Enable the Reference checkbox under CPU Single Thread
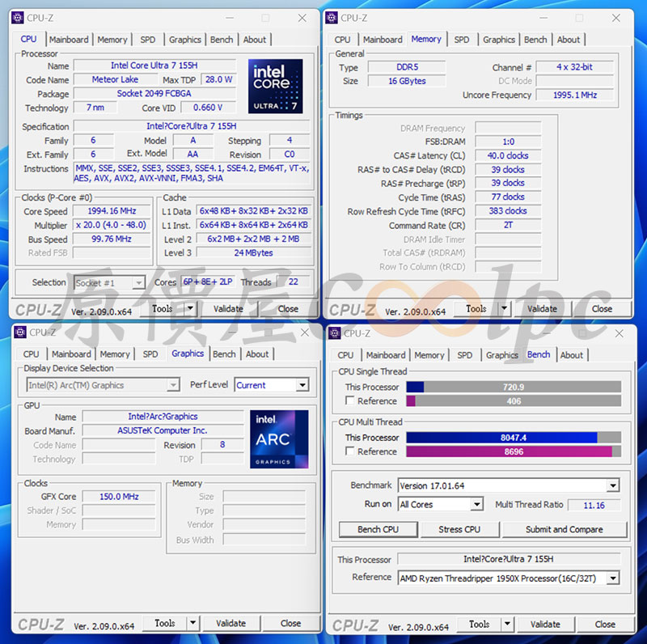The height and width of the screenshot is (644, 647). click(350, 400)
